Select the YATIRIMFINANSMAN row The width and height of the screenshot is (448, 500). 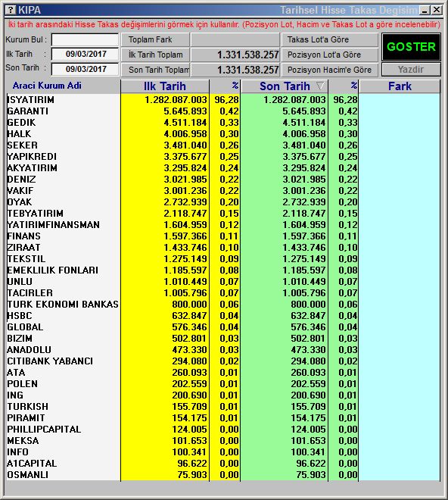tap(223, 225)
